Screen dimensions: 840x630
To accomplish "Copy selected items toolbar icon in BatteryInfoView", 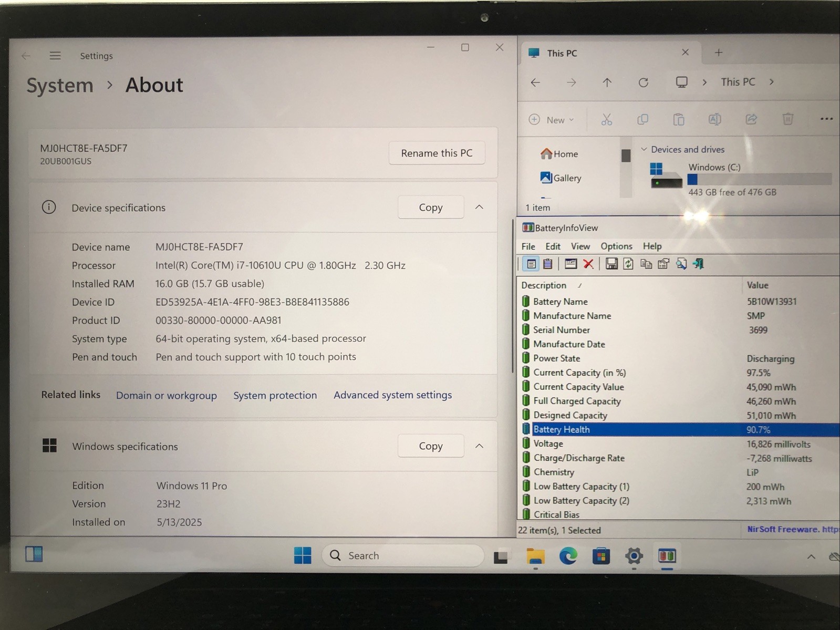I will click(646, 264).
